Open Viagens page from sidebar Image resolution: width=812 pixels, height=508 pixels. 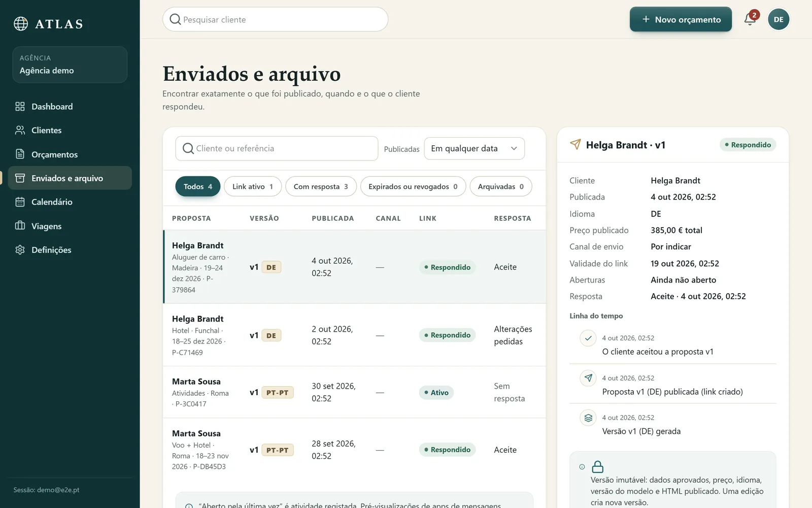point(70,226)
